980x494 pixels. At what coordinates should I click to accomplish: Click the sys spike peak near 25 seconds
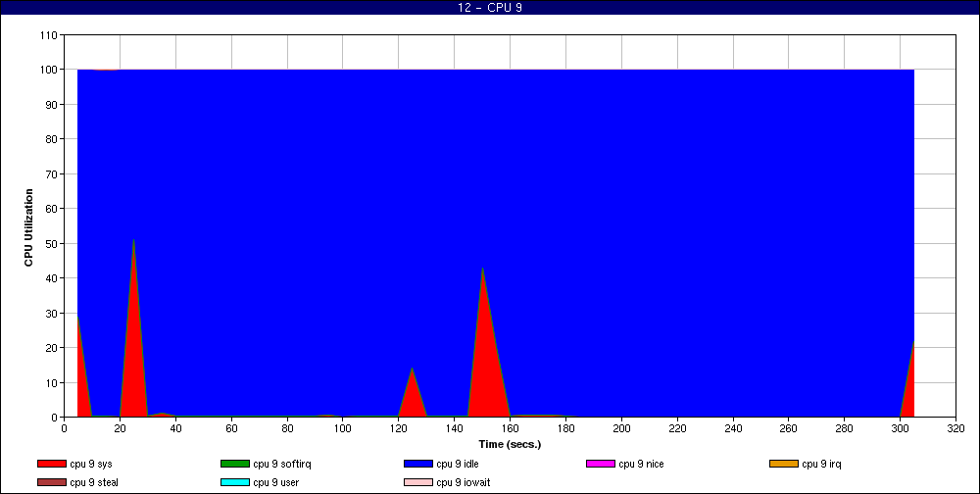(x=133, y=240)
